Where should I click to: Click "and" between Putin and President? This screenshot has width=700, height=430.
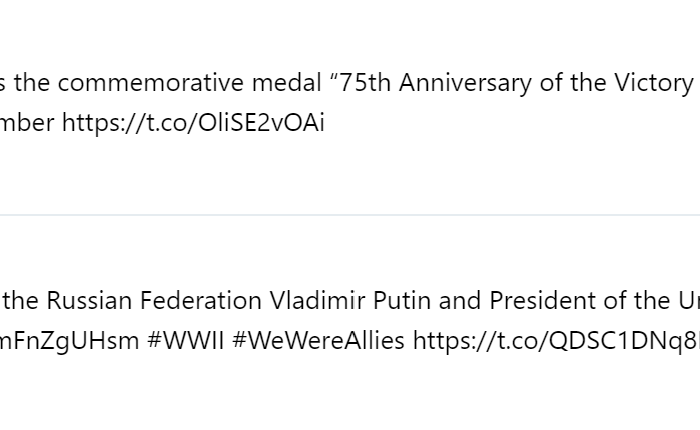click(x=460, y=301)
